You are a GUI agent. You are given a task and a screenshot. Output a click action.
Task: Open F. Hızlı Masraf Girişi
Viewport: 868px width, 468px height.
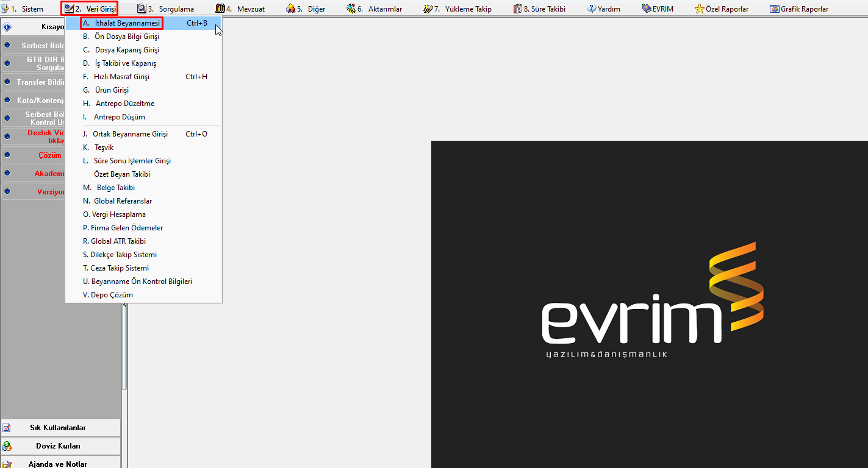click(x=143, y=77)
